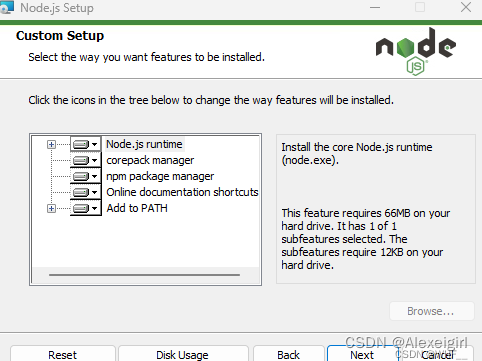Screen dimensions: 482x361
Task: Select the npm package manager feature
Action: point(160,176)
